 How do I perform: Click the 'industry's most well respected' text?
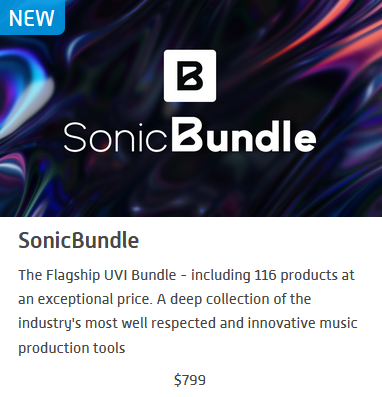[x=117, y=324]
